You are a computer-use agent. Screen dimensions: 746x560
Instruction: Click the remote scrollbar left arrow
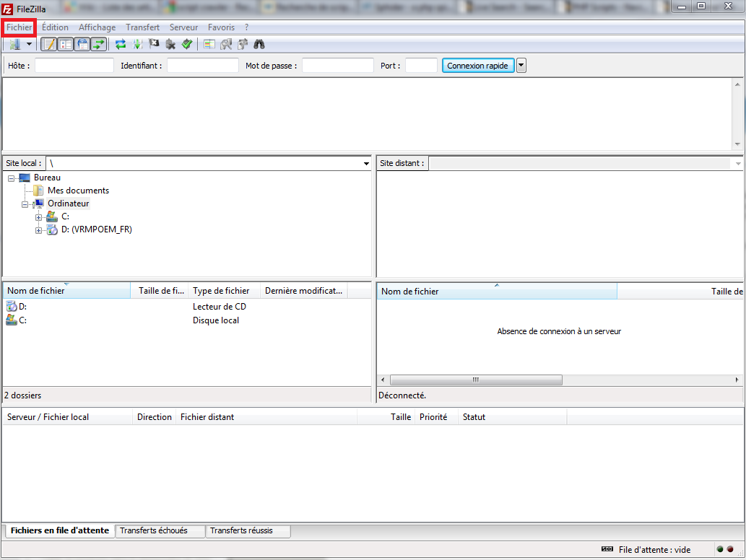(x=383, y=380)
